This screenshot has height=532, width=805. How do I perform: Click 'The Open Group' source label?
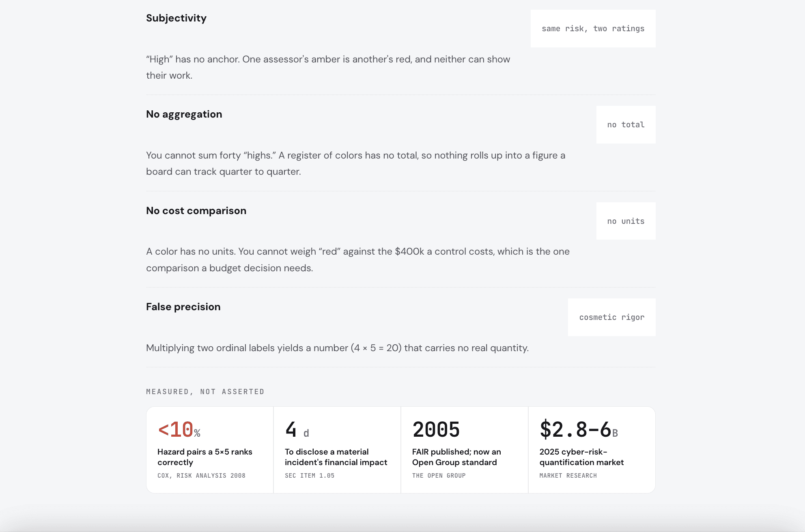439,476
